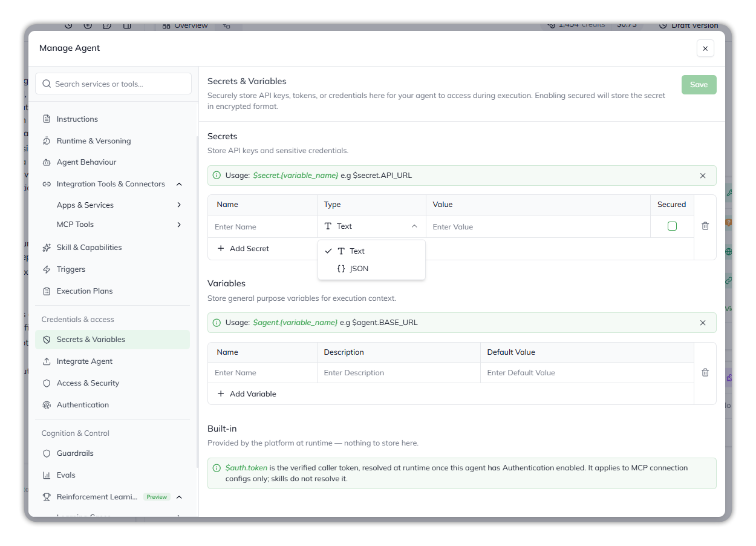Click the Skill & Capabilities sparkle icon
This screenshot has width=756, height=546.
(47, 248)
